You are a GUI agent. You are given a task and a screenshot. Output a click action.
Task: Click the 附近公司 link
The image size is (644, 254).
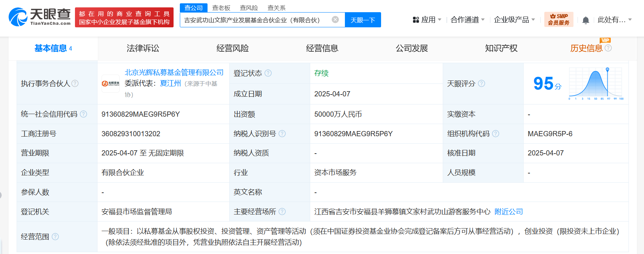(509, 212)
